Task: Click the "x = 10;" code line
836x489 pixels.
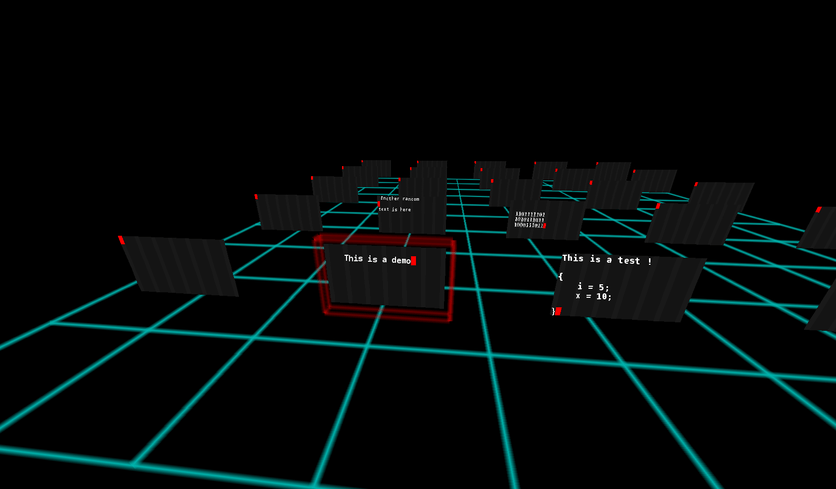Action: tap(593, 296)
